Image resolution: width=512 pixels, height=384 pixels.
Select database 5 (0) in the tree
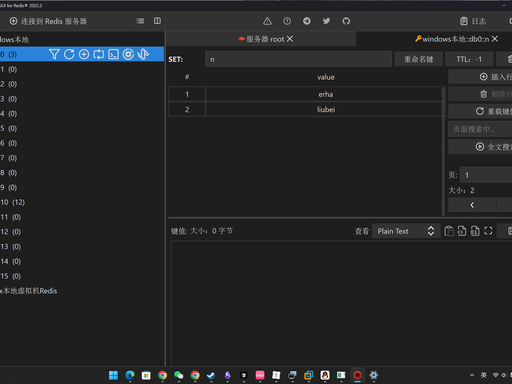pos(82,128)
